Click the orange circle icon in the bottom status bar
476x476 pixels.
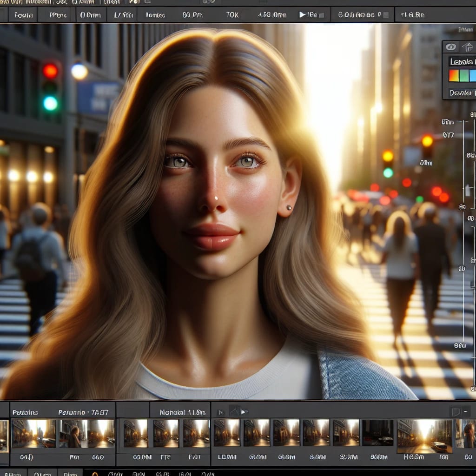click(x=95, y=474)
